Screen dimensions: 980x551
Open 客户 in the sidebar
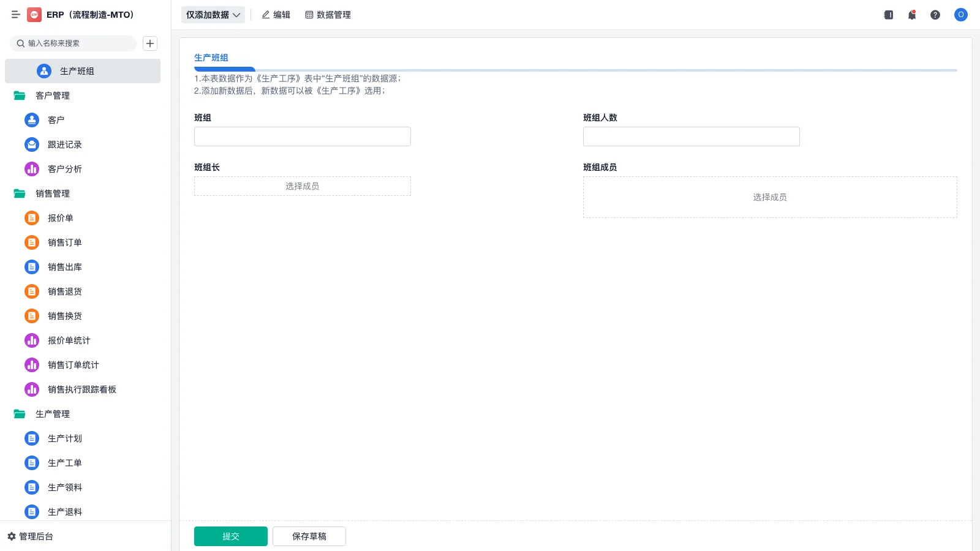[83, 120]
